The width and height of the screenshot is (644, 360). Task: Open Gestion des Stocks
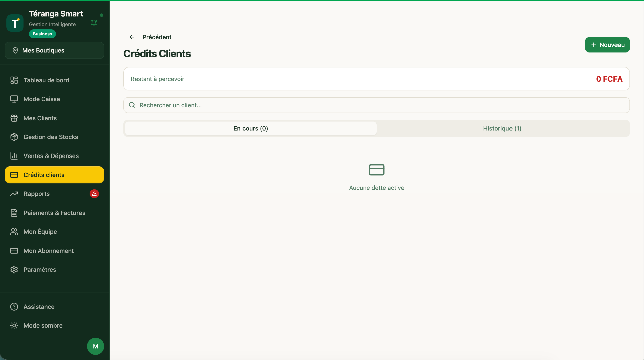tap(54, 137)
